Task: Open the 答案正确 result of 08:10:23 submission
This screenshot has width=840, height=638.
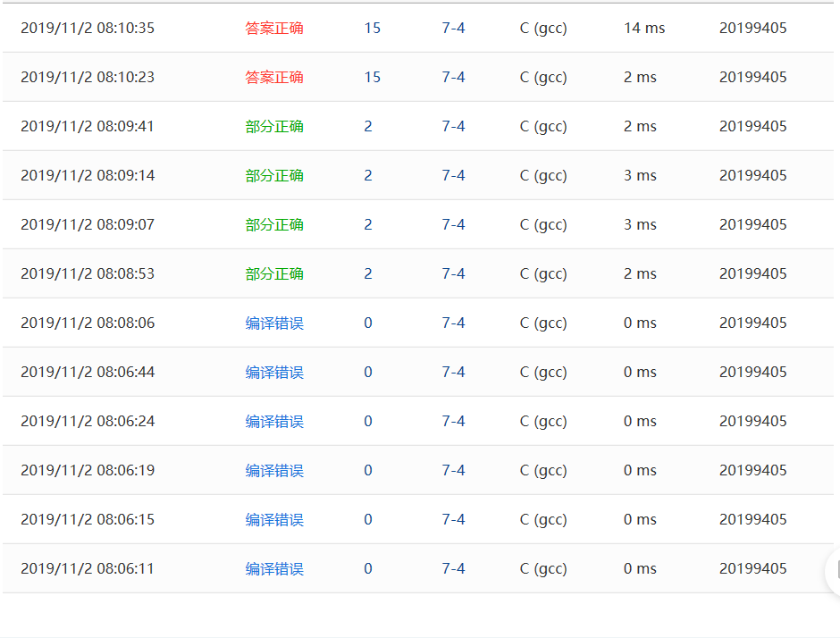Action: 274,77
